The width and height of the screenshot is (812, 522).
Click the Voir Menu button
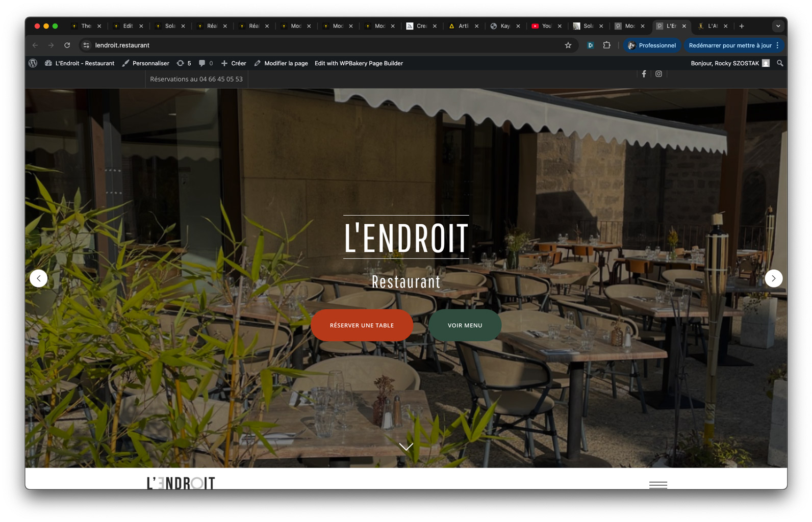click(x=465, y=325)
